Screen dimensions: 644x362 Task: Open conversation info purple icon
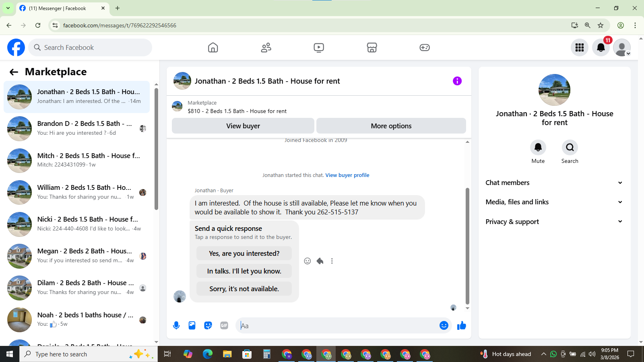(457, 81)
